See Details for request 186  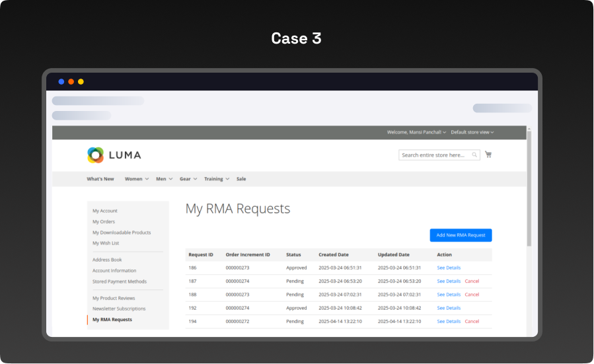(x=449, y=268)
